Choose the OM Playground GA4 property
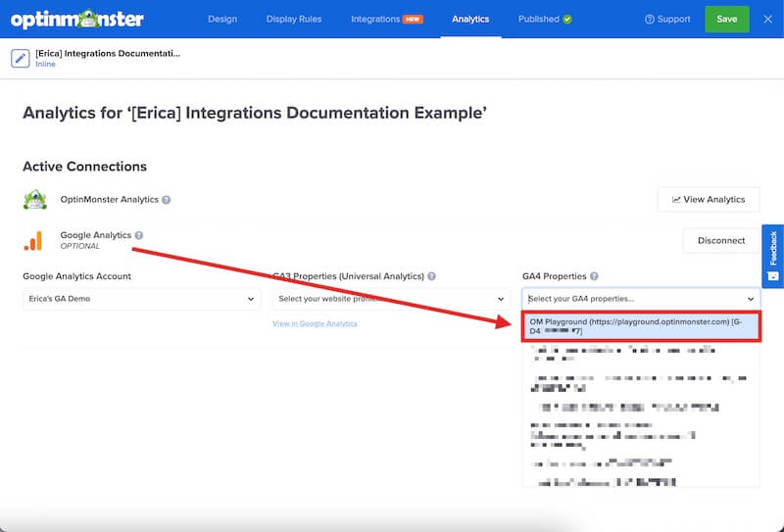Viewport: 784px width, 532px height. click(x=642, y=326)
